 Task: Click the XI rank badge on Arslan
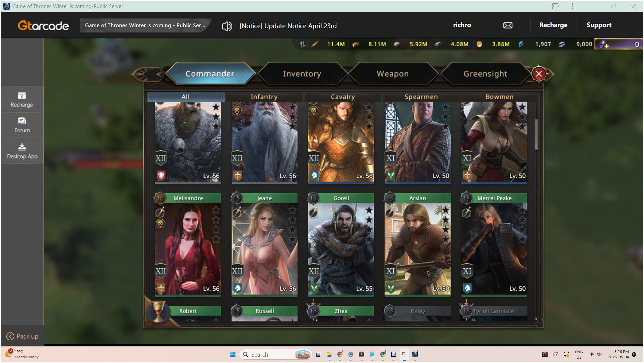click(x=391, y=271)
